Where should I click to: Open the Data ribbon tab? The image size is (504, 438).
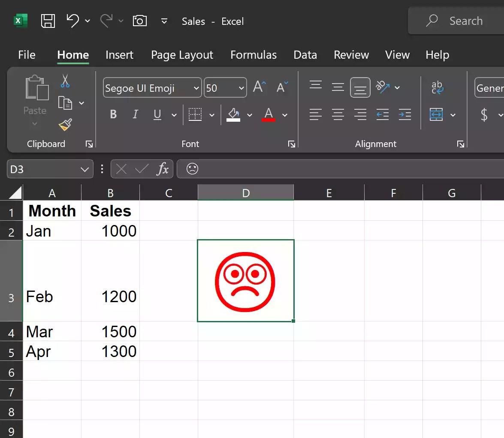(x=305, y=55)
